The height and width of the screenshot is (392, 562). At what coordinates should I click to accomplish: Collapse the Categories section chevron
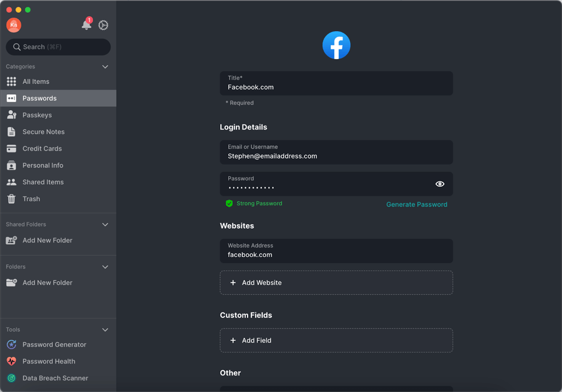pyautogui.click(x=105, y=67)
